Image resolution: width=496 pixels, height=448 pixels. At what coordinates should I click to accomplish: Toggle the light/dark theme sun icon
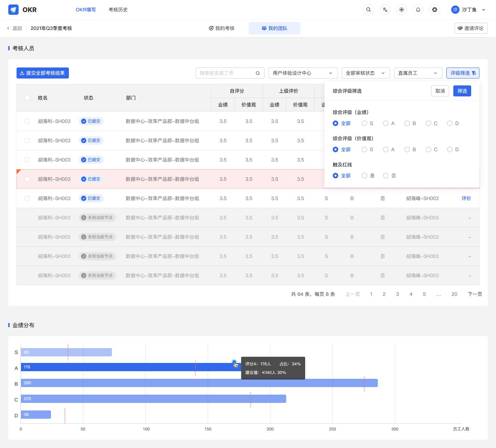401,10
